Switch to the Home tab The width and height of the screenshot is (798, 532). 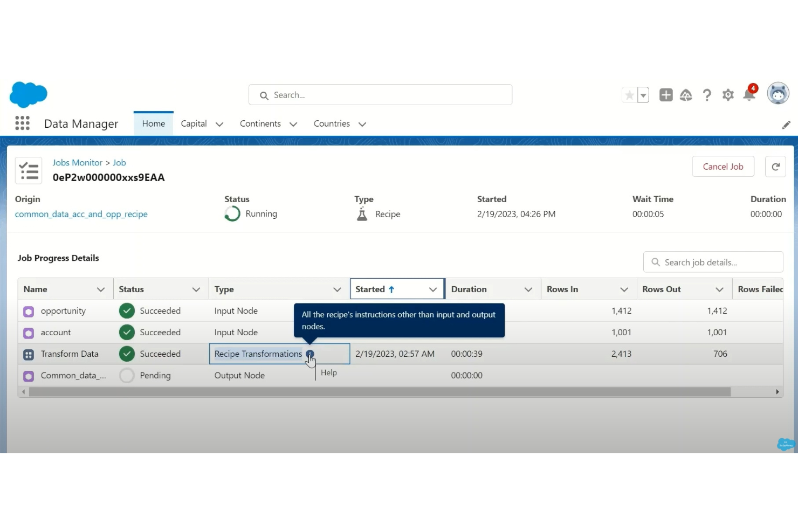tap(153, 123)
